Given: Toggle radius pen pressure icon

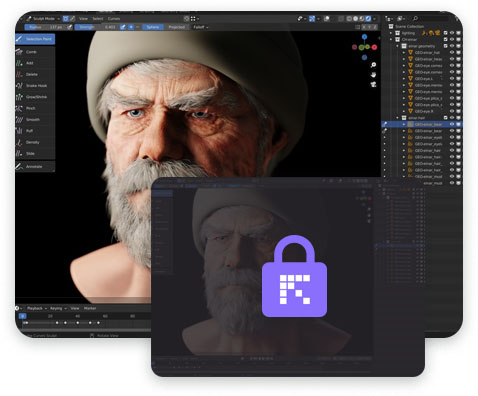Looking at the screenshot, I should click(x=69, y=27).
